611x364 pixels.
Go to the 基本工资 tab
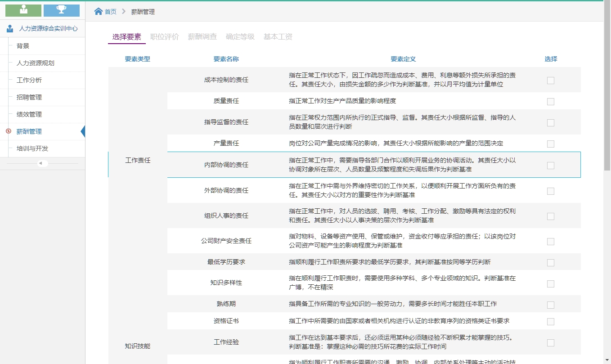278,37
